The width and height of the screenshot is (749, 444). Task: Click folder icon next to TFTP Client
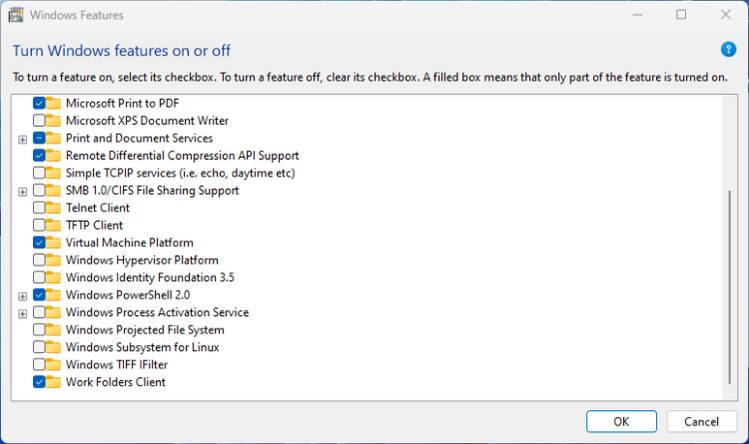click(54, 225)
